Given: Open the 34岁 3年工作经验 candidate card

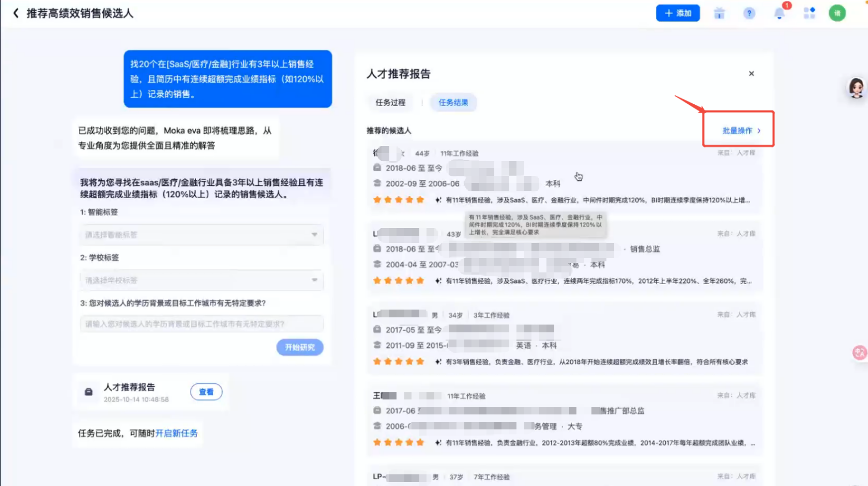Looking at the screenshot, I should click(564, 339).
